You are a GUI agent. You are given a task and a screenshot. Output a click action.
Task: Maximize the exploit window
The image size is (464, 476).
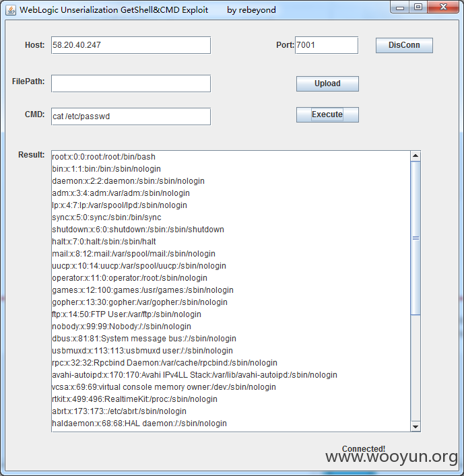[x=418, y=7]
